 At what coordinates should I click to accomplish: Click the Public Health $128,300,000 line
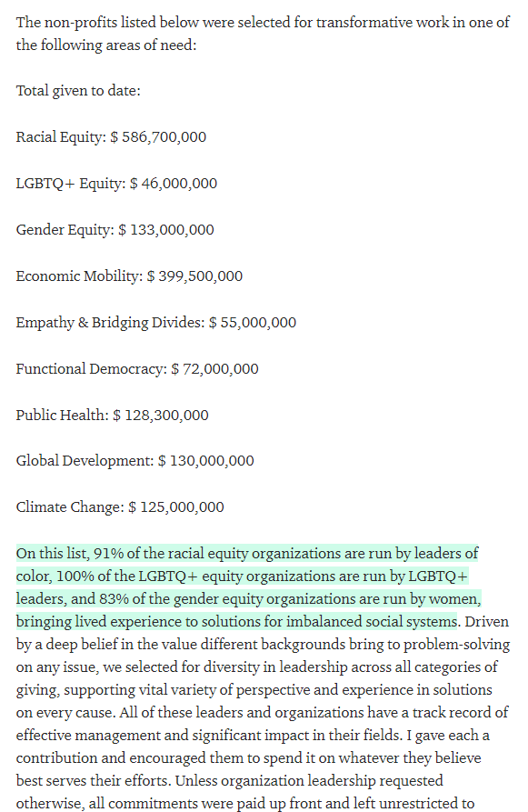[113, 416]
